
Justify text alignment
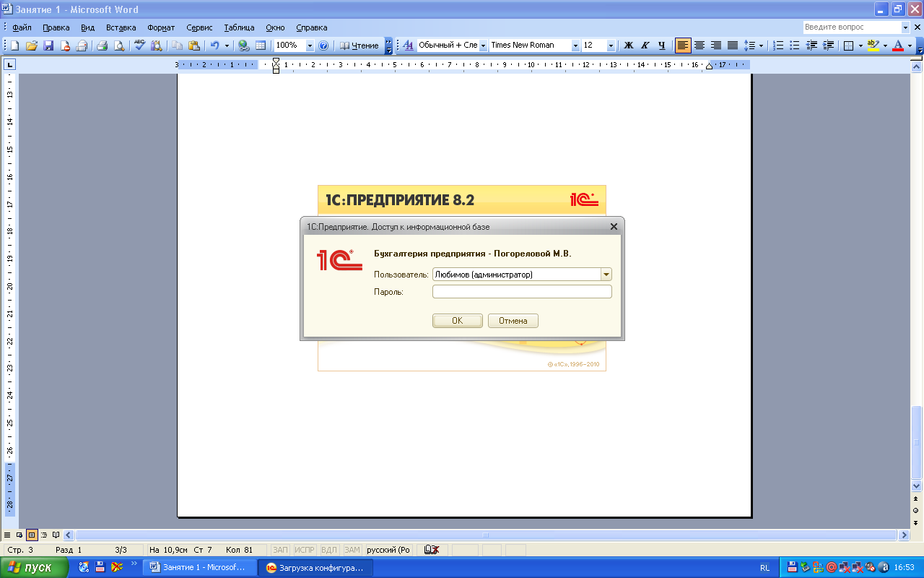[733, 46]
